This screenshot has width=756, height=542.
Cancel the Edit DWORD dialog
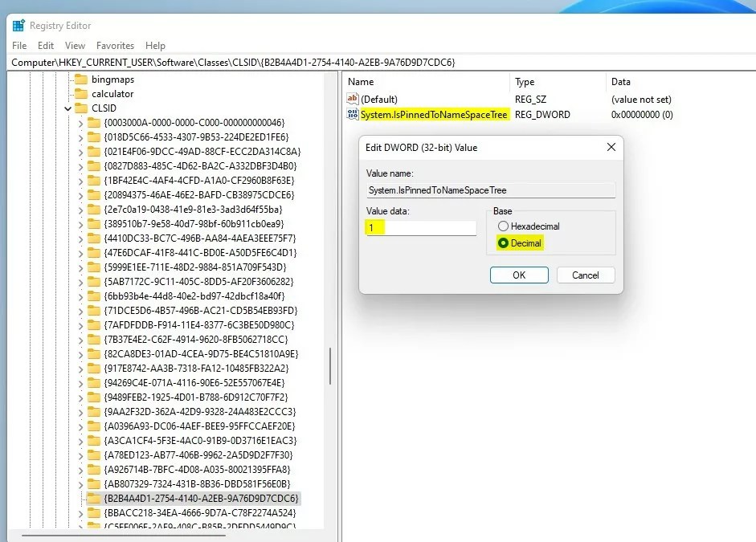click(x=586, y=275)
